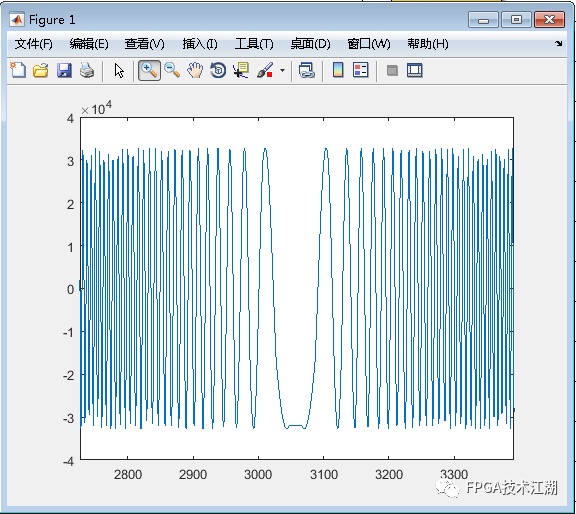Save figure using floppy disk icon
The image size is (576, 514).
[64, 70]
